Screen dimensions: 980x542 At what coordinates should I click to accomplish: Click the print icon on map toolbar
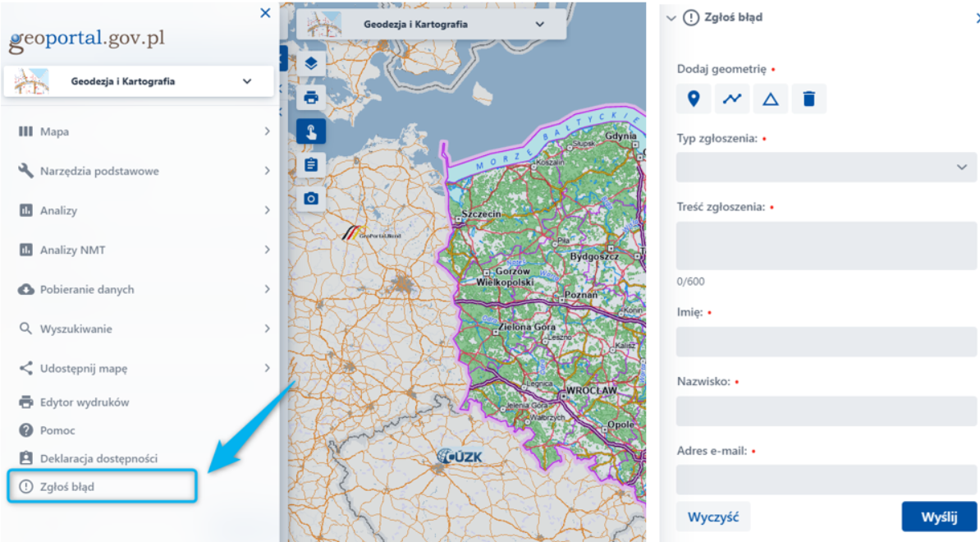[311, 98]
